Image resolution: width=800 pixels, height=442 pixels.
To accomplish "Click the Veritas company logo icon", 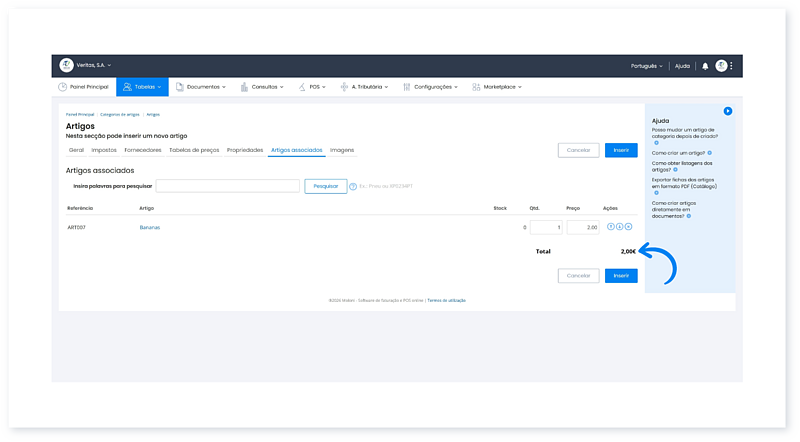I will (66, 65).
